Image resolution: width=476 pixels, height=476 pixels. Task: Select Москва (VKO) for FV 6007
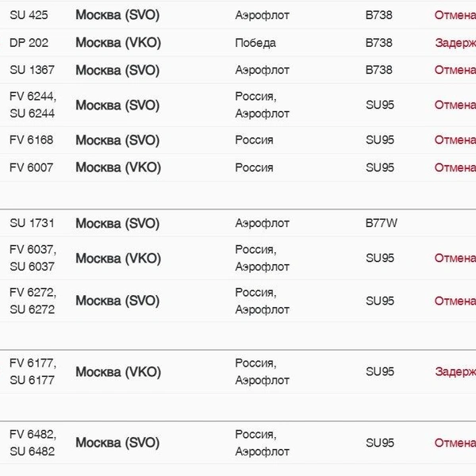click(x=118, y=167)
